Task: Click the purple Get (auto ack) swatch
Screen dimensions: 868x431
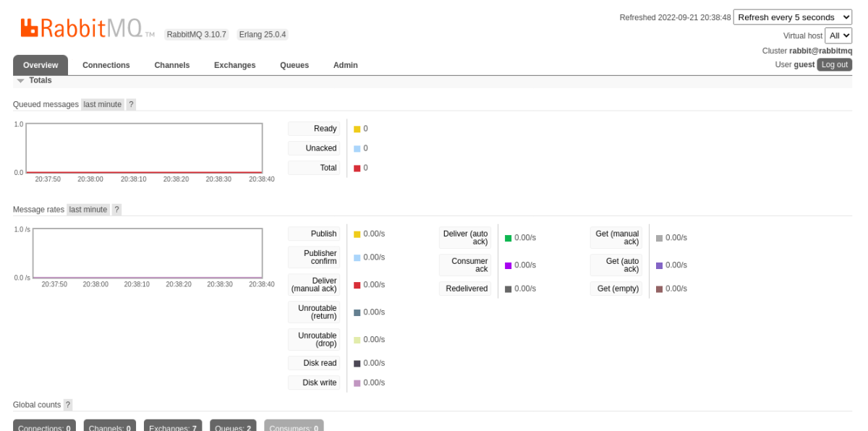Action: coord(660,265)
